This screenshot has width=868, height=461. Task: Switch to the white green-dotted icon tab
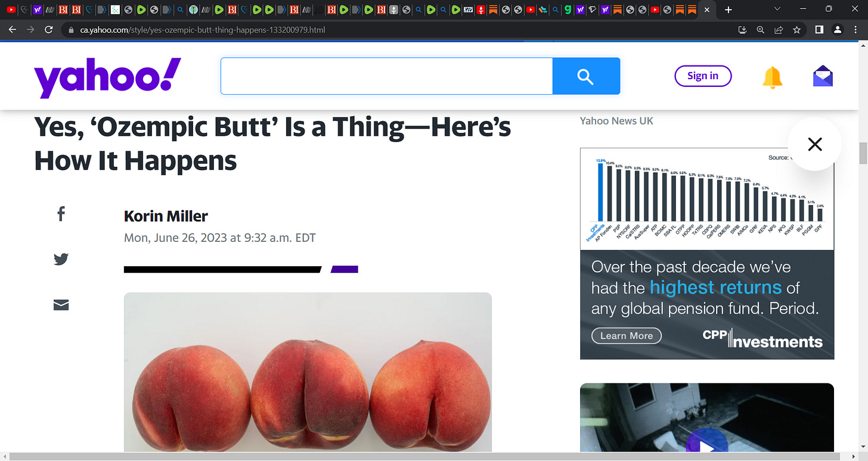tap(114, 10)
